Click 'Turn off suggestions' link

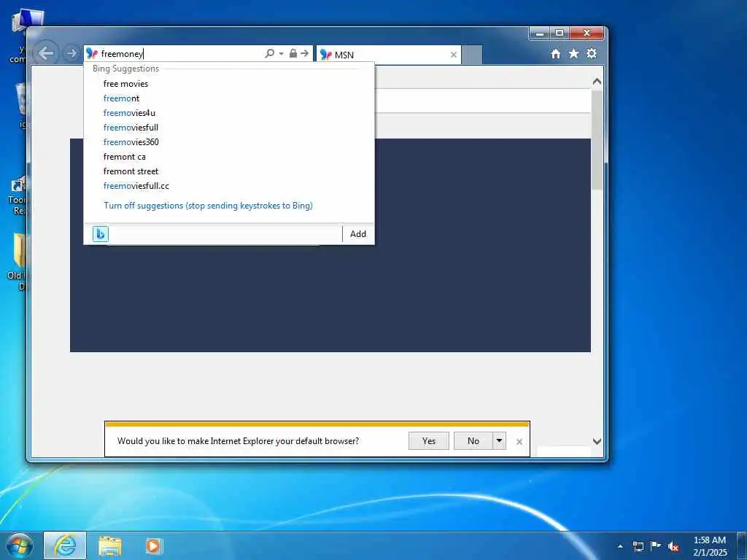pyautogui.click(x=208, y=206)
